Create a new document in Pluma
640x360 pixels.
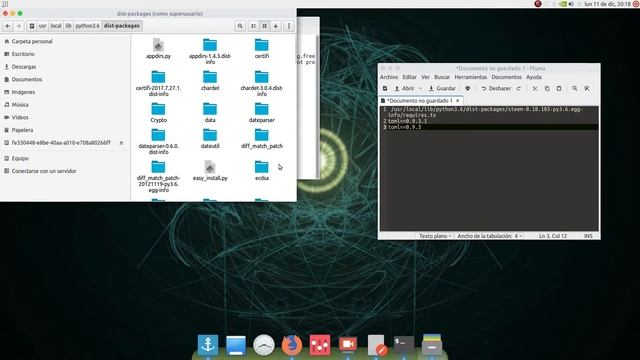[385, 89]
